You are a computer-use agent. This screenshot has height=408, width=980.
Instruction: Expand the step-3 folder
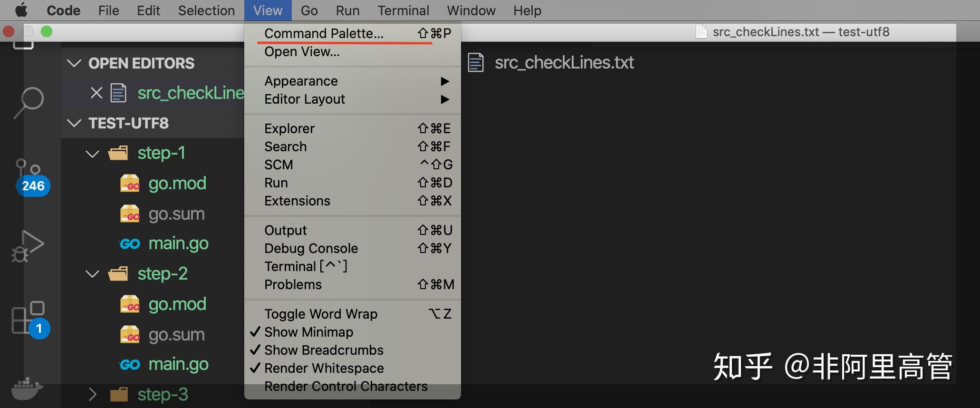pyautogui.click(x=92, y=394)
